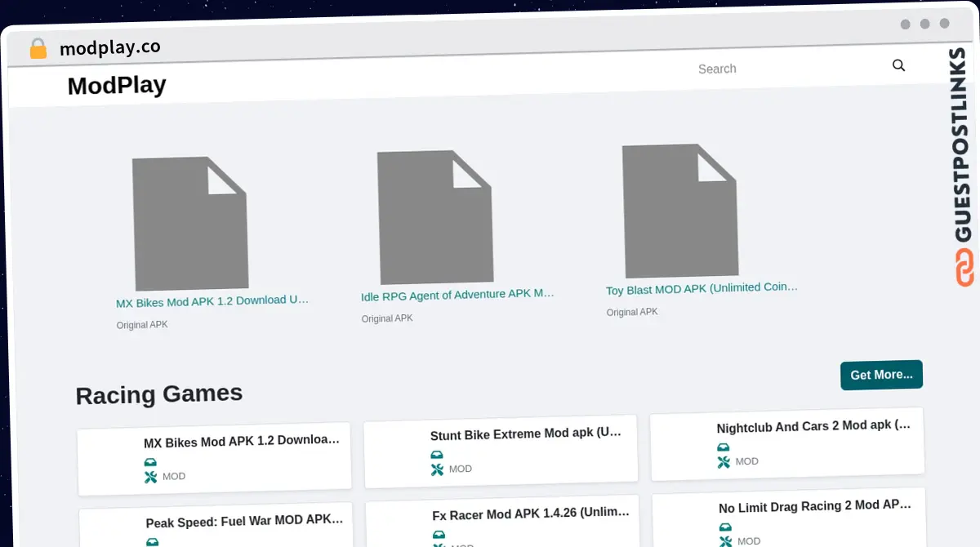Click the car icon in Peak Speed card
This screenshot has height=547, width=980.
coord(152,541)
